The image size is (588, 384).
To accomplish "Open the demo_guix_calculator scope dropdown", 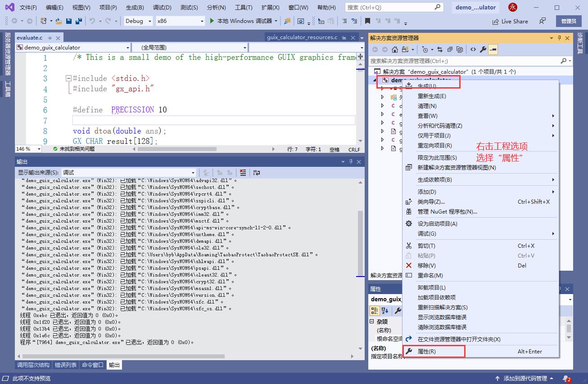I will 73,47.
